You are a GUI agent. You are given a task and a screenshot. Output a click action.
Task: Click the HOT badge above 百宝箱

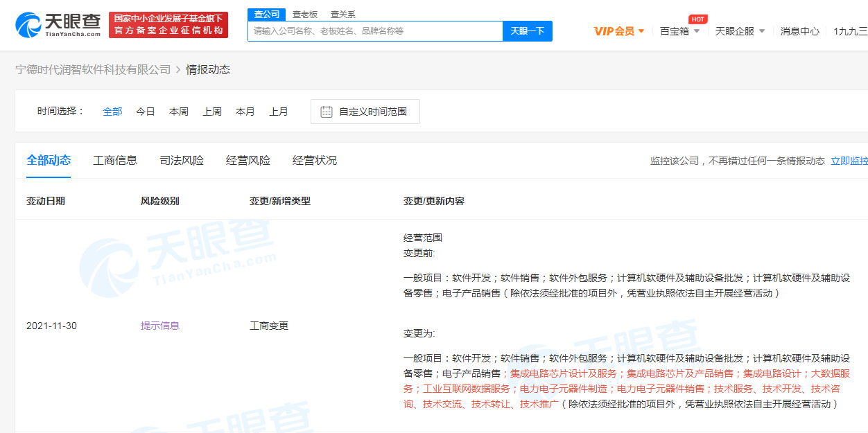(x=697, y=19)
